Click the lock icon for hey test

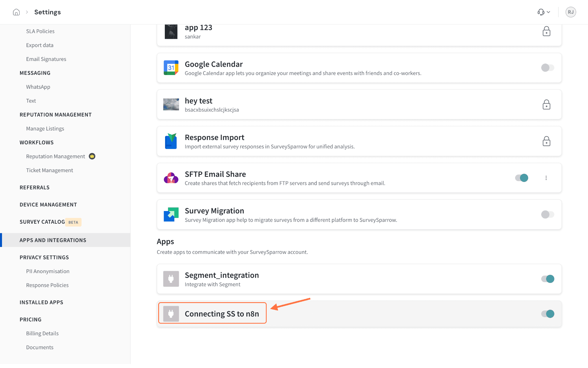pyautogui.click(x=546, y=104)
